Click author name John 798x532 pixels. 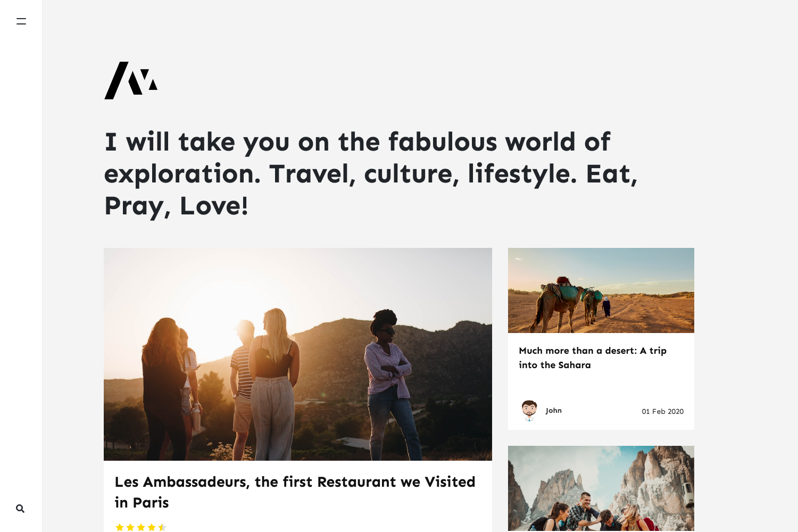(554, 411)
